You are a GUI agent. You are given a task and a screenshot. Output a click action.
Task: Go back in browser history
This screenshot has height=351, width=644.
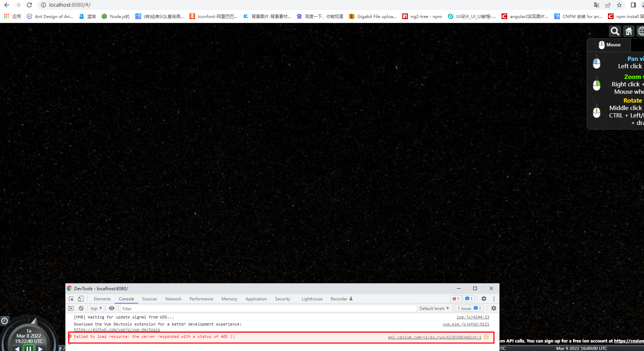[7, 5]
